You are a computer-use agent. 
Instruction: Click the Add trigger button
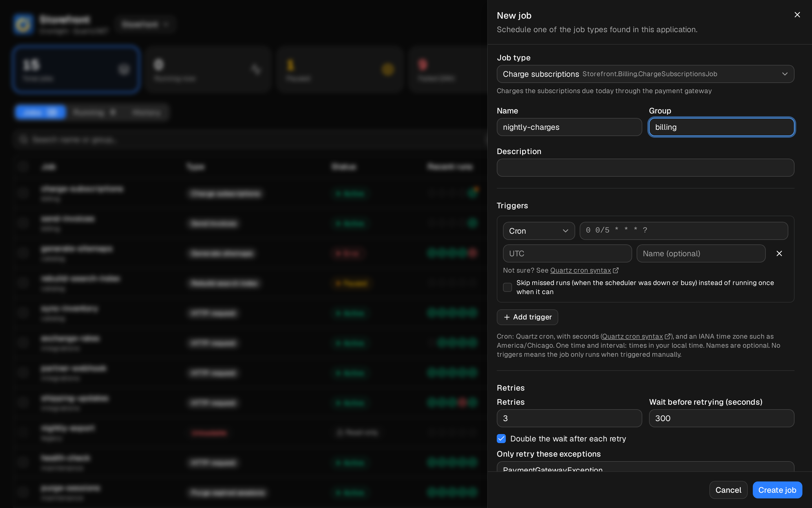click(527, 317)
